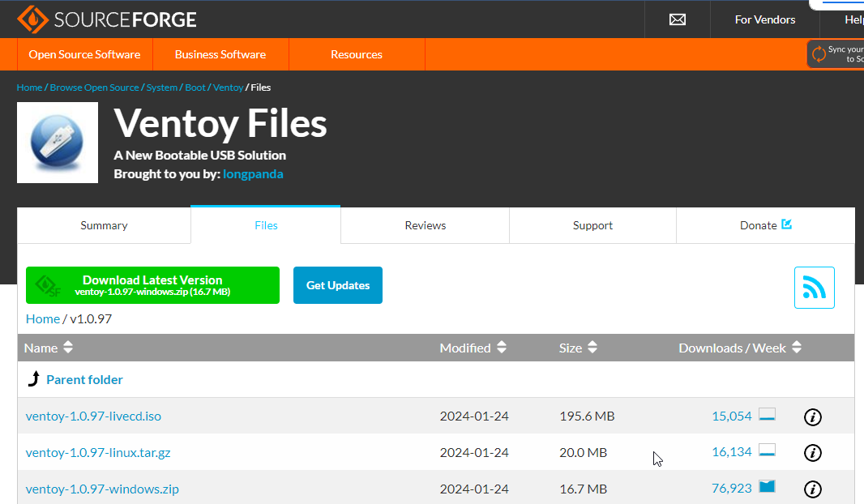864x504 pixels.
Task: Switch to the Reviews tab
Action: coord(425,225)
